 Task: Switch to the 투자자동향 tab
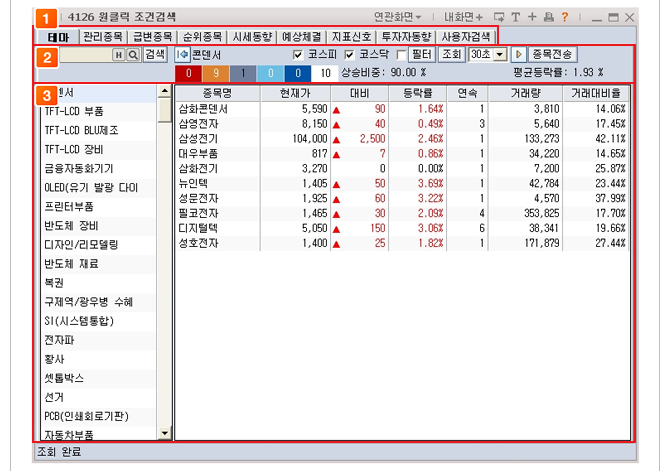[406, 37]
